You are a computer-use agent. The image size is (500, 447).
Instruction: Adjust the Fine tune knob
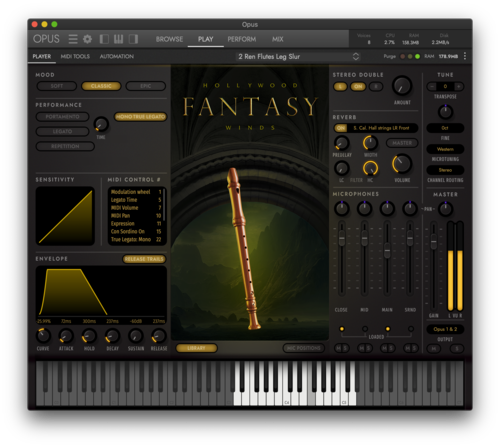(445, 112)
